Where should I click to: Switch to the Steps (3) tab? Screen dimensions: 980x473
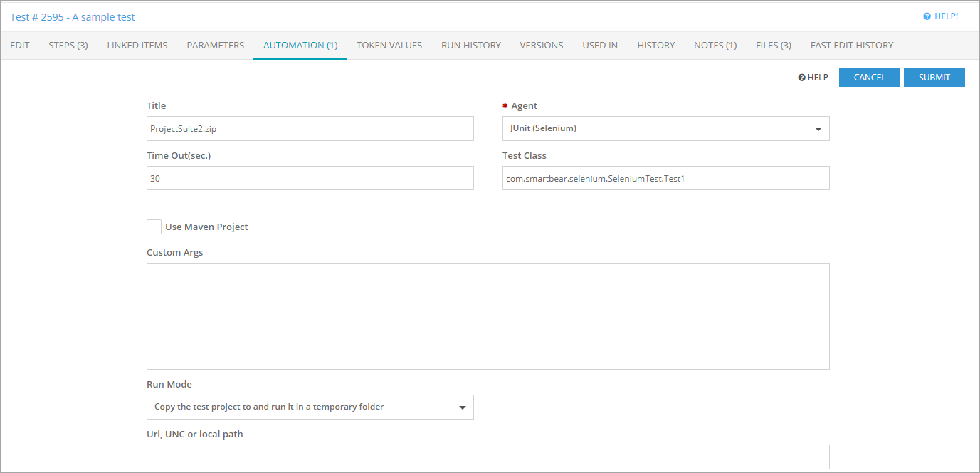point(68,45)
